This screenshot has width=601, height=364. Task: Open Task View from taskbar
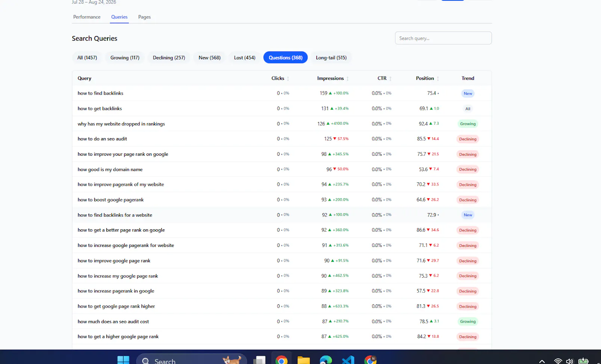click(259, 360)
